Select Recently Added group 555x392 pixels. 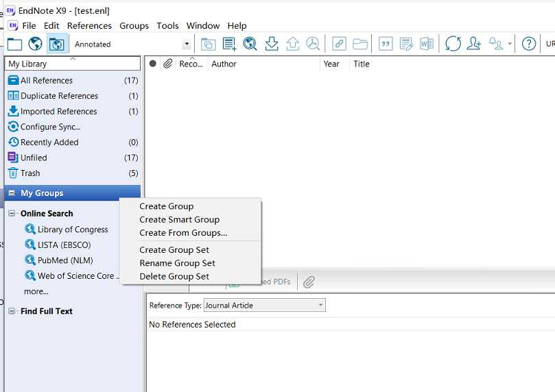coord(73,142)
